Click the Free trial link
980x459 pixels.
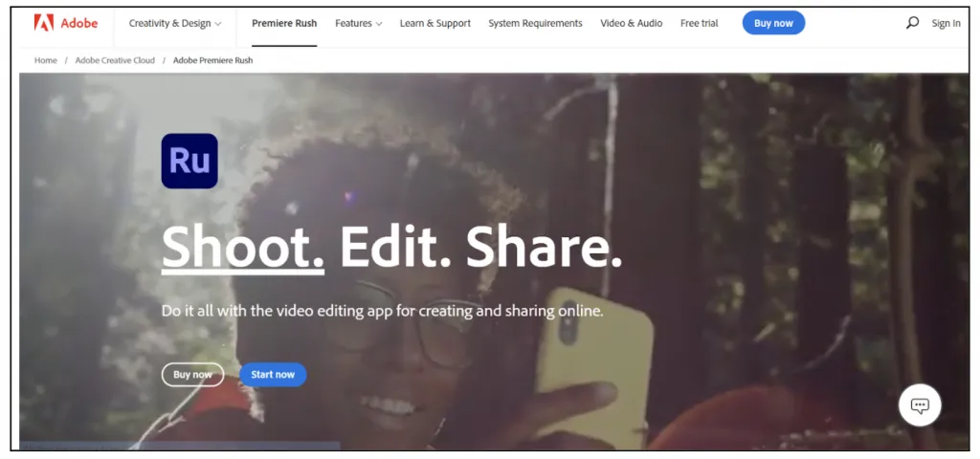pos(699,23)
